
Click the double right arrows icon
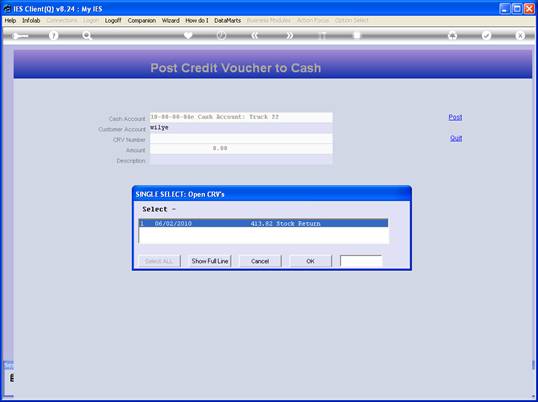[290, 36]
